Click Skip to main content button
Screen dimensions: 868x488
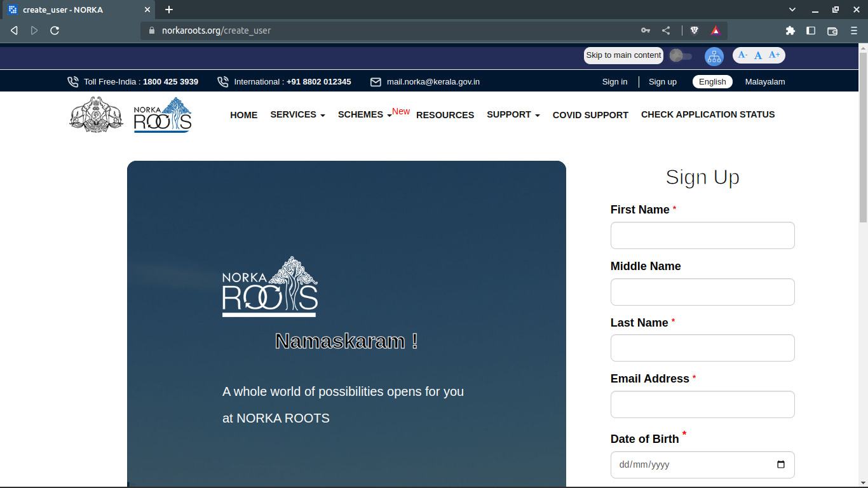click(623, 55)
